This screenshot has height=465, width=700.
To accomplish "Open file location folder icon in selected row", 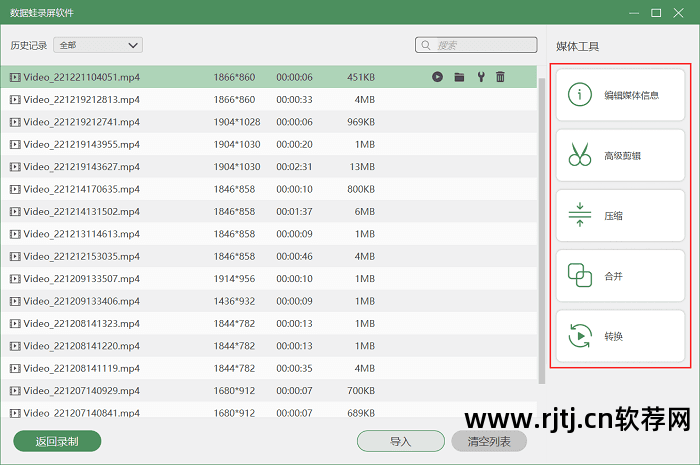I will click(459, 77).
